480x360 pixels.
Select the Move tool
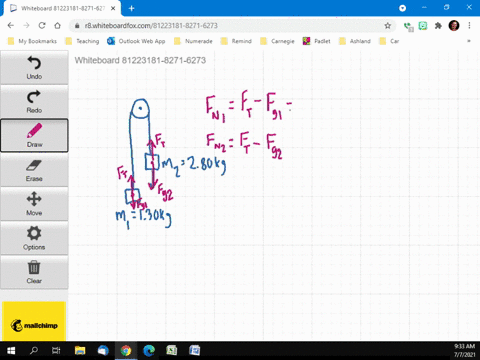pos(34,204)
